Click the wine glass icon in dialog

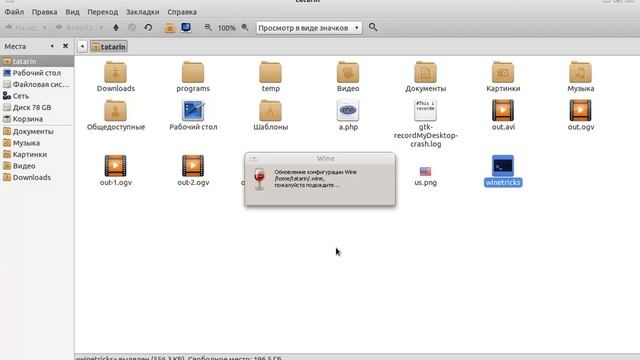pos(259,179)
